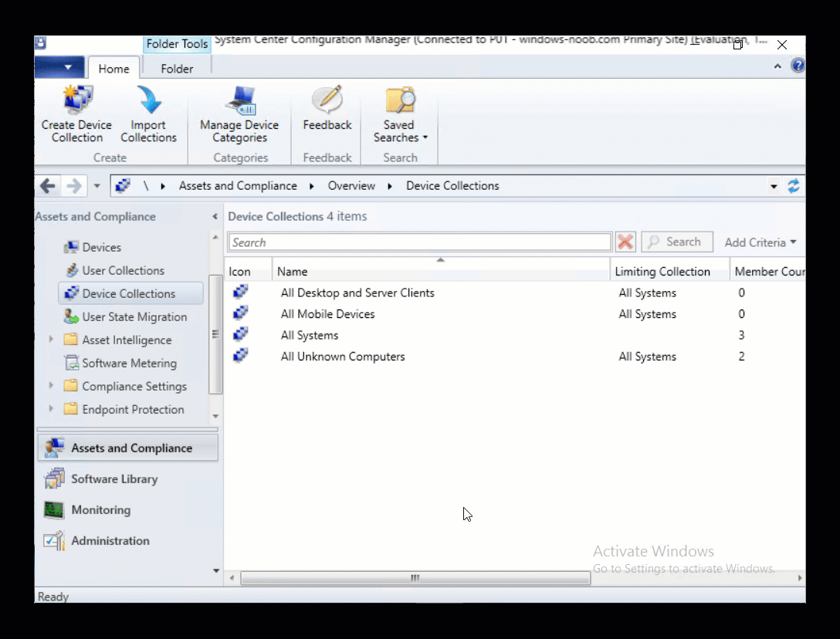Select the All Mobile Devices collection
The image size is (840, 639).
click(515, 314)
